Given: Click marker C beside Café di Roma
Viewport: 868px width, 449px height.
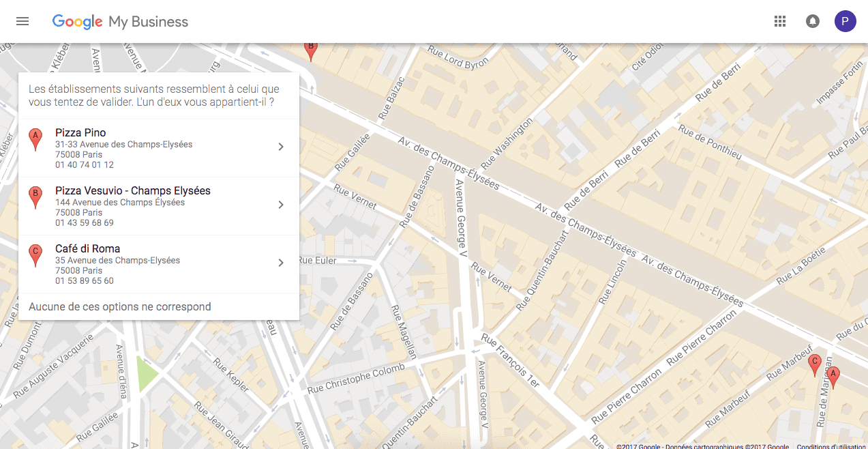Looking at the screenshot, I should (35, 255).
